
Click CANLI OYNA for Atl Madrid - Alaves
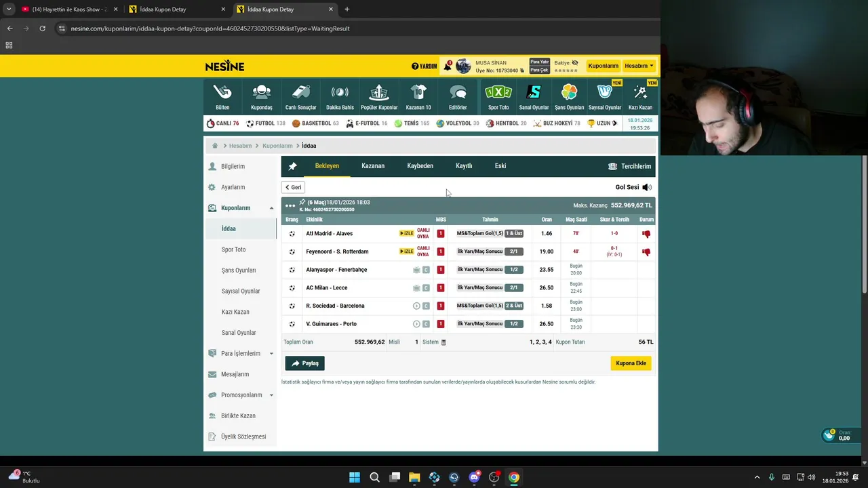pos(423,233)
